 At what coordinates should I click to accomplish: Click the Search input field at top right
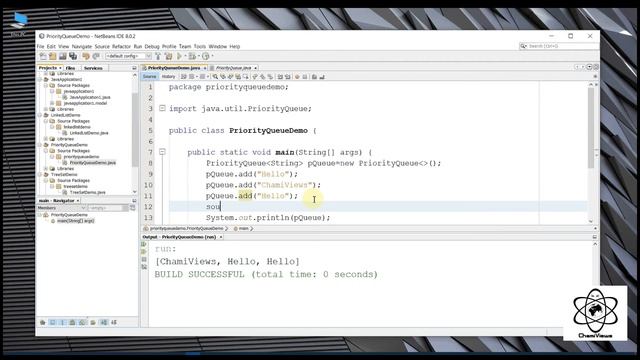(x=558, y=46)
